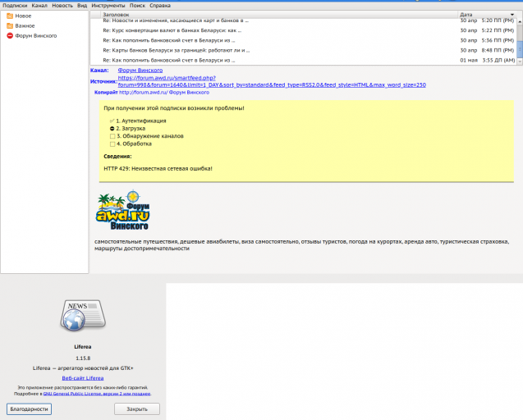This screenshot has height=420, width=523.
Task: Follow the Форум Винского channel link
Action: (140, 71)
